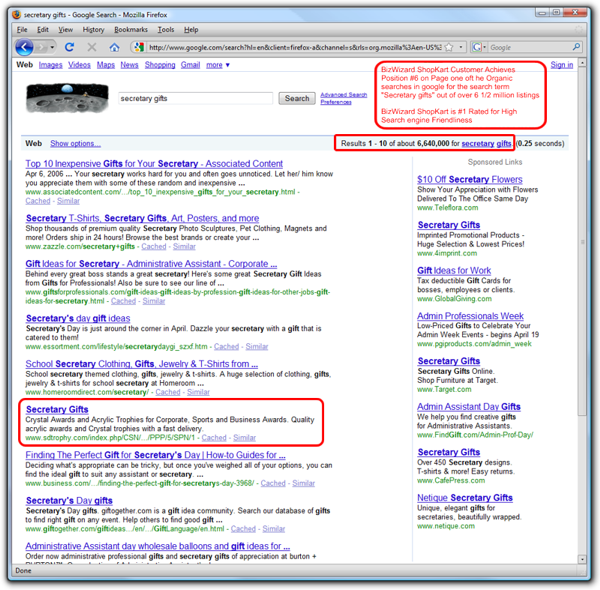Image resolution: width=600 pixels, height=590 pixels.
Task: Open 'Top 10 Inexpensive Gifts for Your Secretary' result
Action: [154, 164]
